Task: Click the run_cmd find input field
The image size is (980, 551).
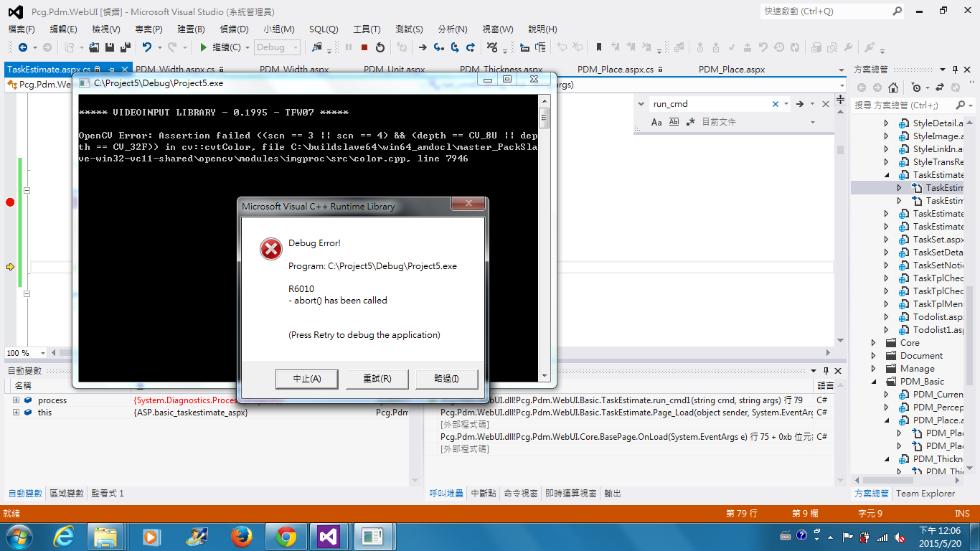Action: 709,104
